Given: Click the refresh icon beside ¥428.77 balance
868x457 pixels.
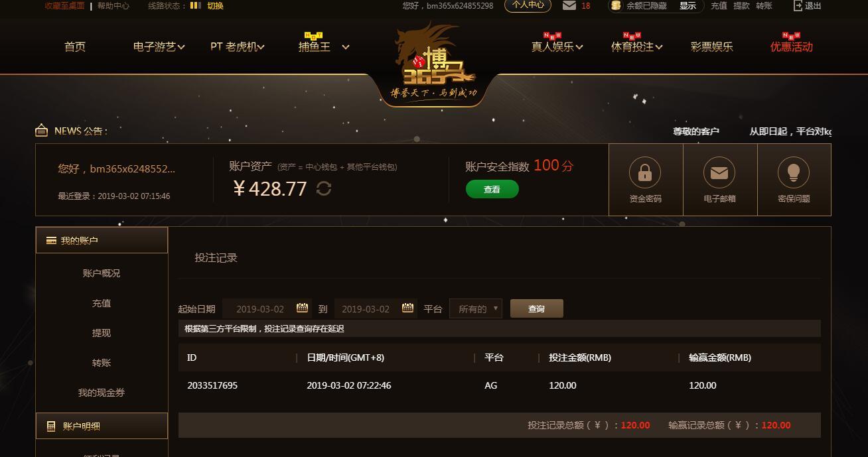Looking at the screenshot, I should coord(324,189).
